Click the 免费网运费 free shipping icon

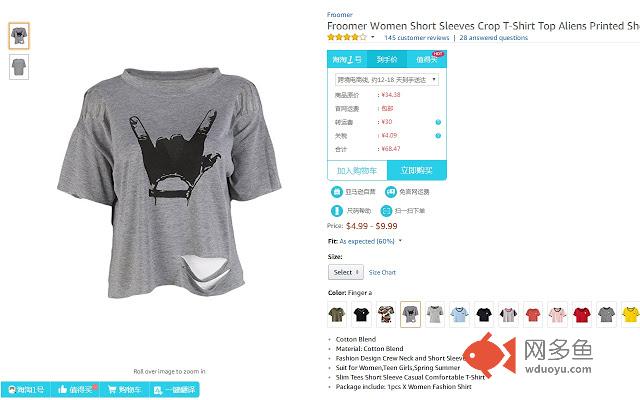[x=391, y=191]
